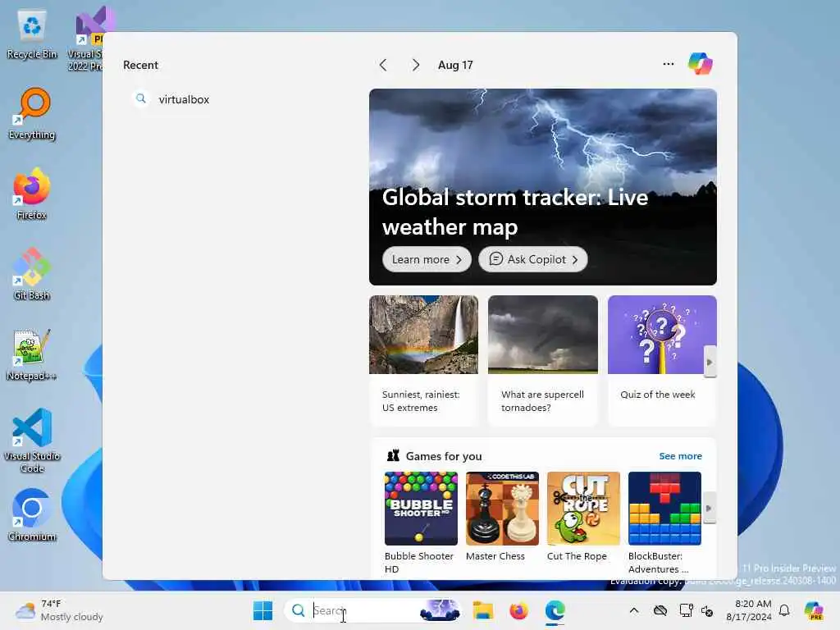Open Microsoft Edge from the taskbar
Image resolution: width=840 pixels, height=630 pixels.
tap(555, 610)
